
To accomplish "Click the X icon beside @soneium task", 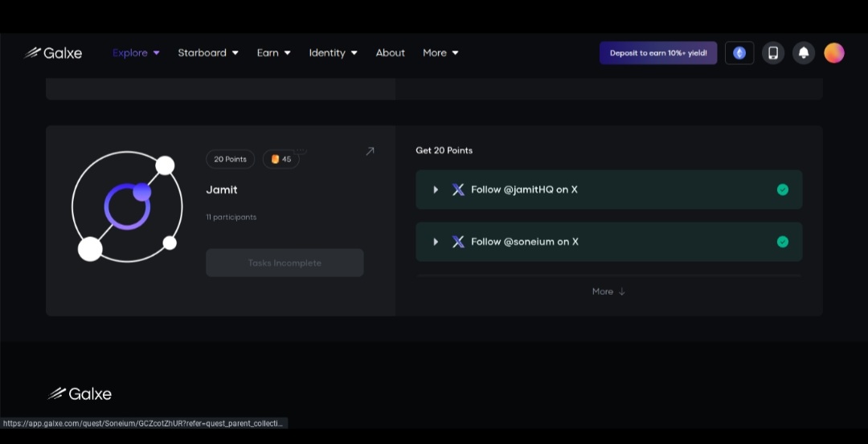I will coord(458,242).
